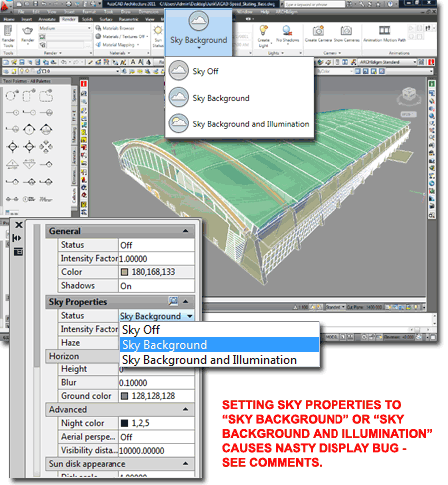The image size is (448, 485).
Task: Click the ViewCube in the viewport
Action: coord(408,95)
